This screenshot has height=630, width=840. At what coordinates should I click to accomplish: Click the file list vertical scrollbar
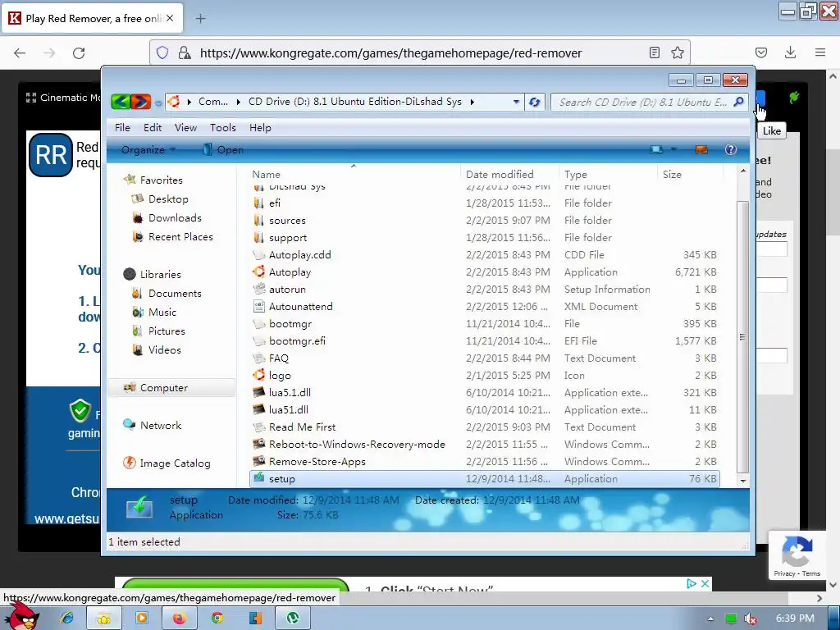(x=742, y=337)
